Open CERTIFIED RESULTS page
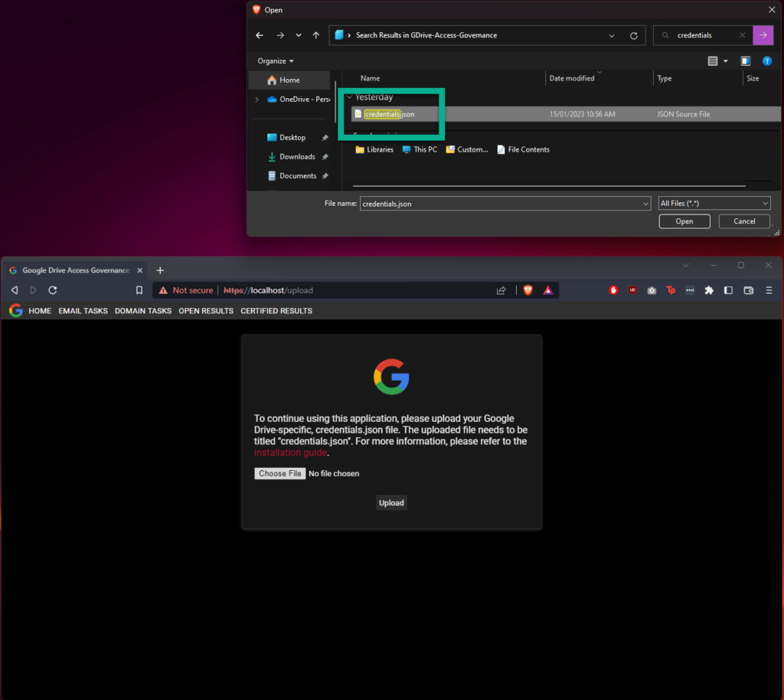Viewport: 784px width, 700px height. pyautogui.click(x=276, y=311)
